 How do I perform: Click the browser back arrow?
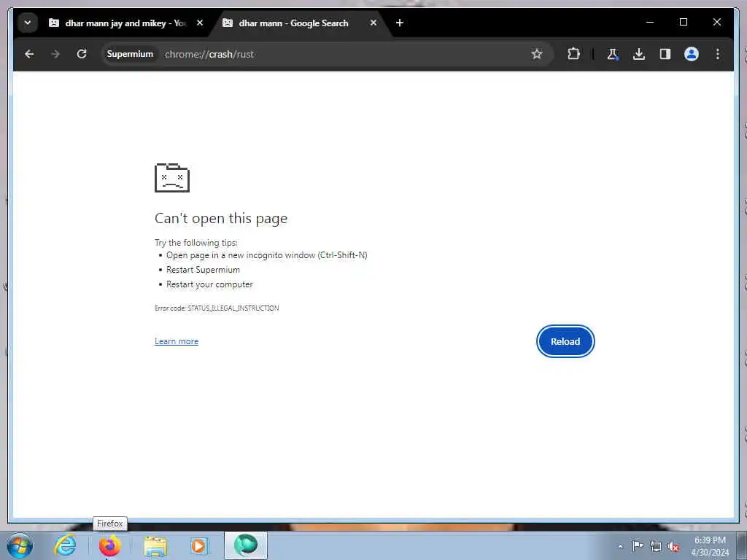[29, 54]
